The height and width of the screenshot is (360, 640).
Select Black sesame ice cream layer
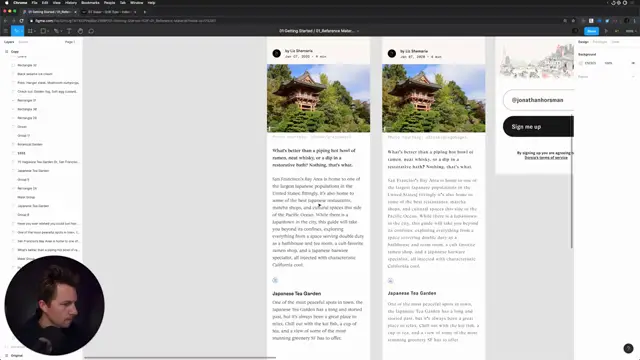coord(35,74)
